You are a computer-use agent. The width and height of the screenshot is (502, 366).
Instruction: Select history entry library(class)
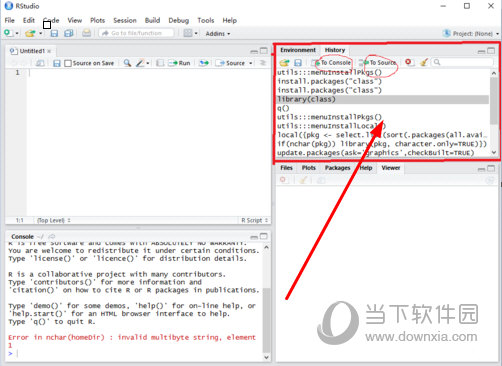(x=383, y=99)
